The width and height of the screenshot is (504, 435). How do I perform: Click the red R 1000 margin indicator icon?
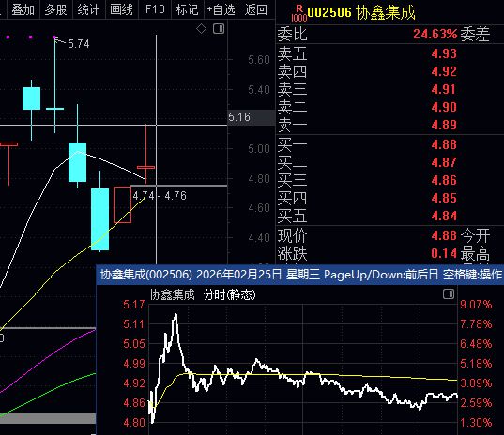[x=299, y=13]
